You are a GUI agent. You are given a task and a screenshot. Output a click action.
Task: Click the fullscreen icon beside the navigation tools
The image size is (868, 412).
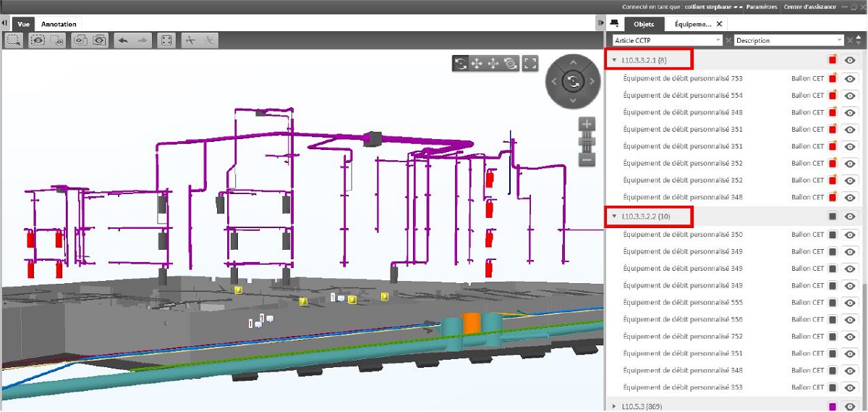(x=530, y=64)
